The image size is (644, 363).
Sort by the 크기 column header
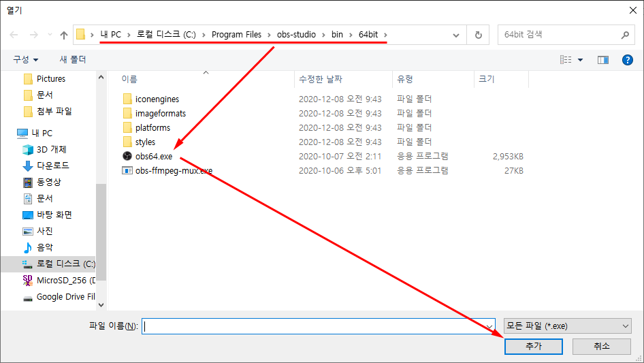[x=487, y=79]
